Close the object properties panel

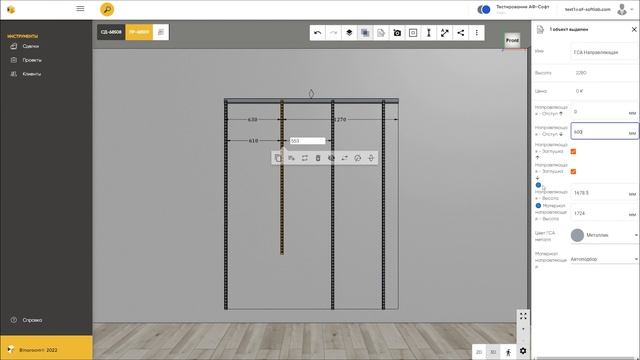coord(634,29)
